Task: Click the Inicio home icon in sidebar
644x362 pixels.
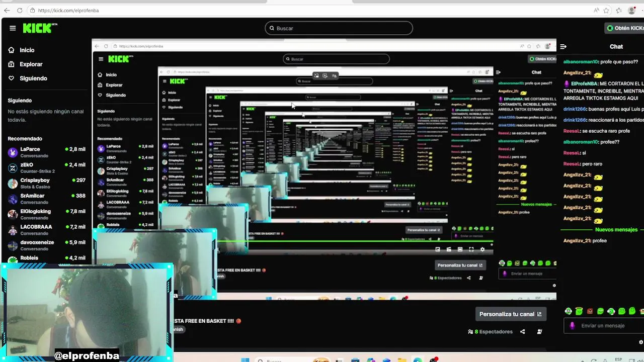Action: [x=12, y=50]
